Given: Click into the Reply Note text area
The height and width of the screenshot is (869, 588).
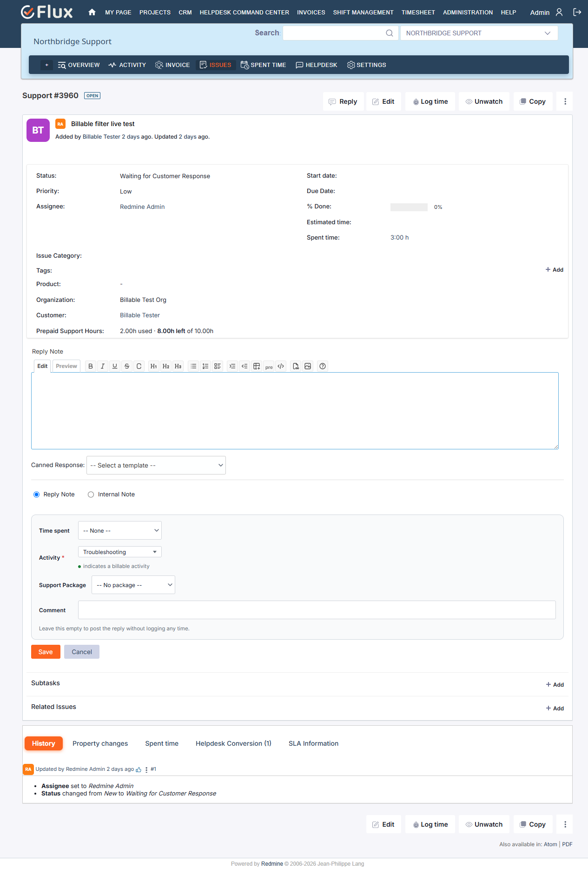Looking at the screenshot, I should (295, 411).
